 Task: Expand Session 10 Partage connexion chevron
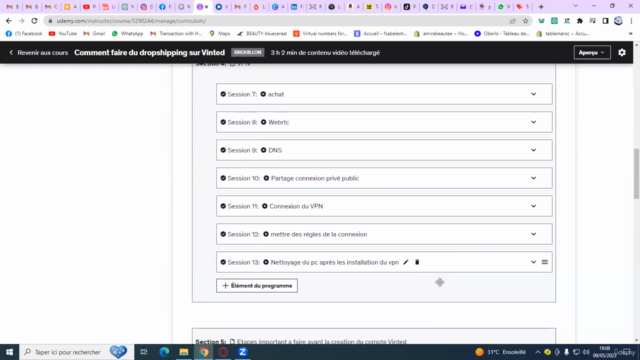click(x=533, y=178)
